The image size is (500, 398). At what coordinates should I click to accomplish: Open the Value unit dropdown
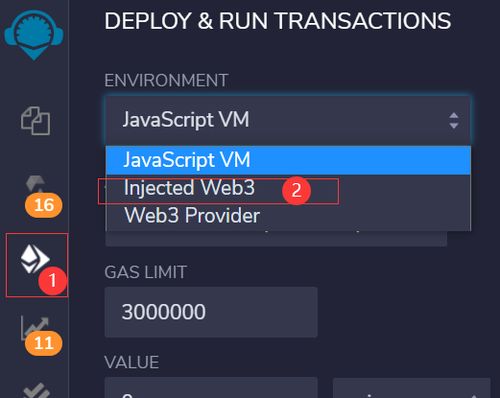pyautogui.click(x=412, y=388)
